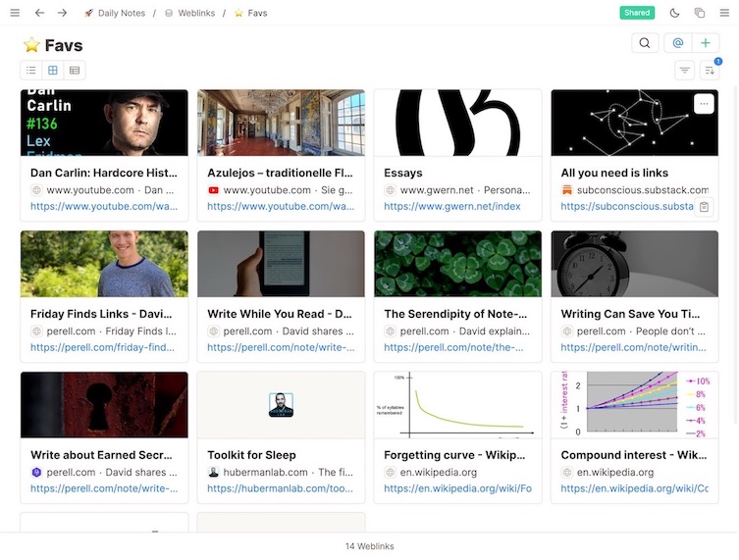Click the @ mention button
This screenshot has width=739, height=560.
(678, 43)
